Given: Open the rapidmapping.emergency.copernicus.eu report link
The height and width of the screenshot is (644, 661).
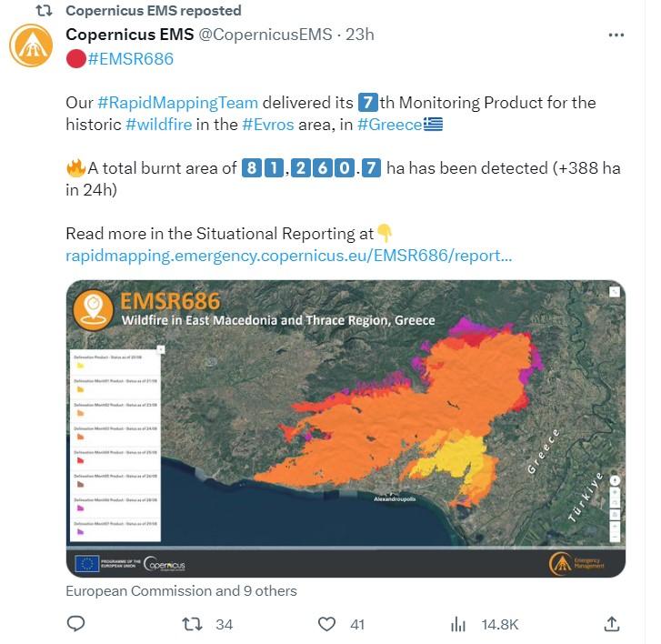Looking at the screenshot, I should click(289, 256).
